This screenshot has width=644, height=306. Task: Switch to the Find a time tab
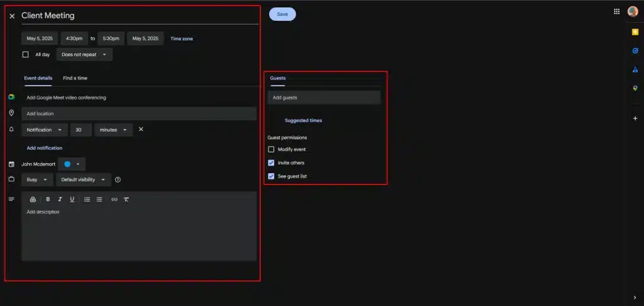point(75,78)
